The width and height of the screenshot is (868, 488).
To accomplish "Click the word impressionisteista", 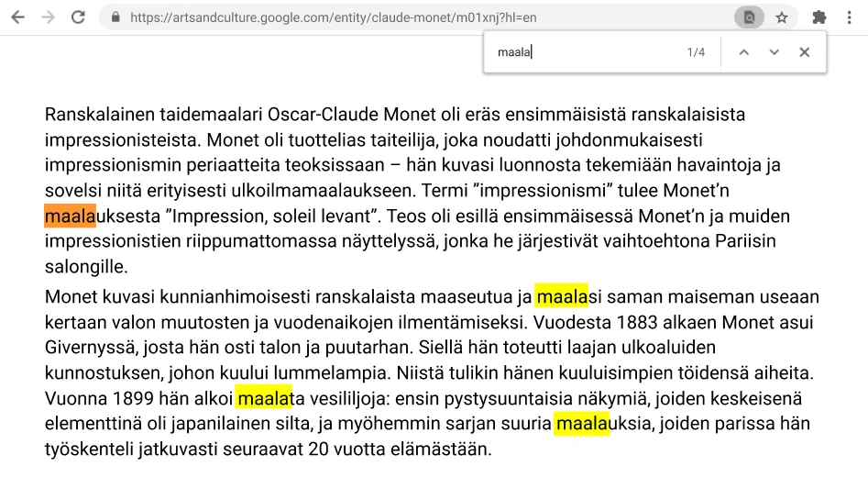I will click(x=121, y=140).
